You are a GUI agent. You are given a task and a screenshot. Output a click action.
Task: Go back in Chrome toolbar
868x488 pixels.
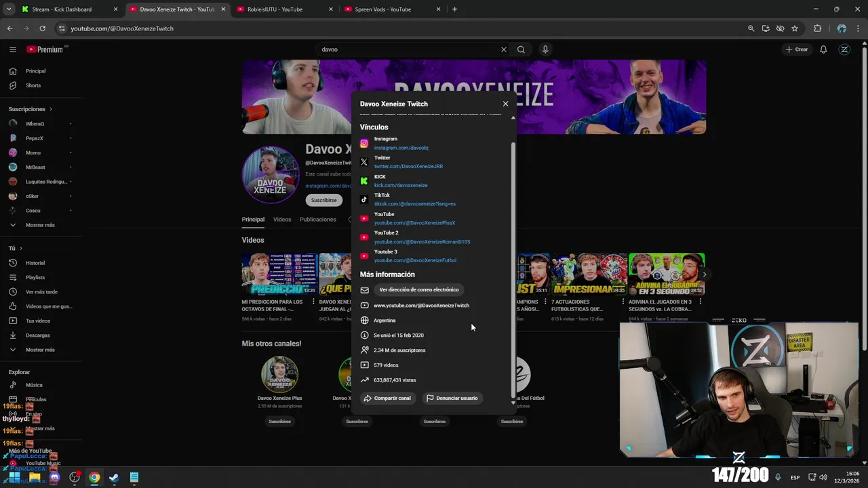(9, 28)
